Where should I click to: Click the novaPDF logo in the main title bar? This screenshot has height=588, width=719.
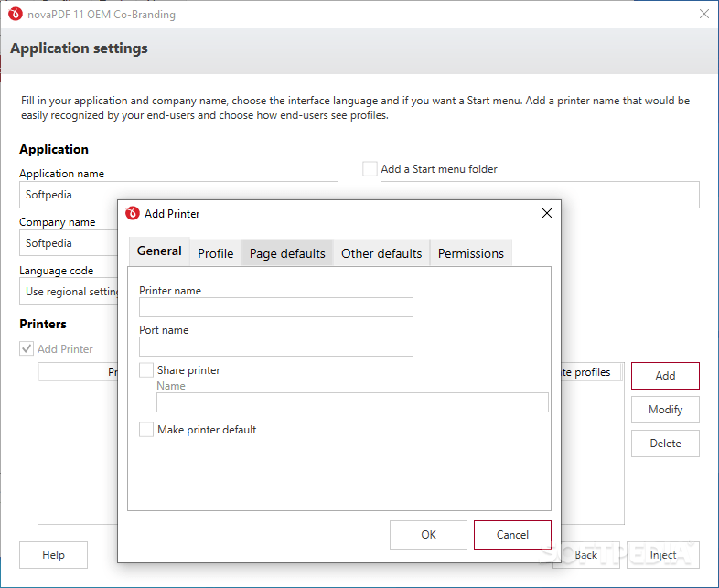point(16,15)
